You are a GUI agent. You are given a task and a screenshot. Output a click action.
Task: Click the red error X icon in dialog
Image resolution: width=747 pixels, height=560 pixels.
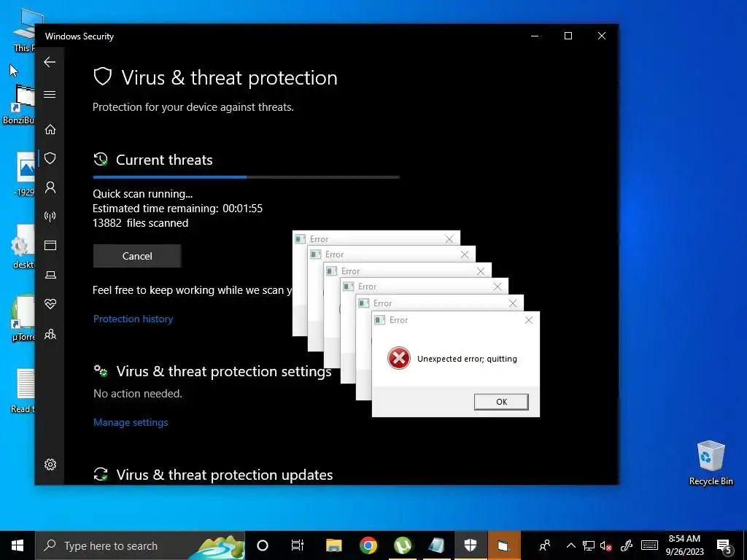pyautogui.click(x=399, y=359)
